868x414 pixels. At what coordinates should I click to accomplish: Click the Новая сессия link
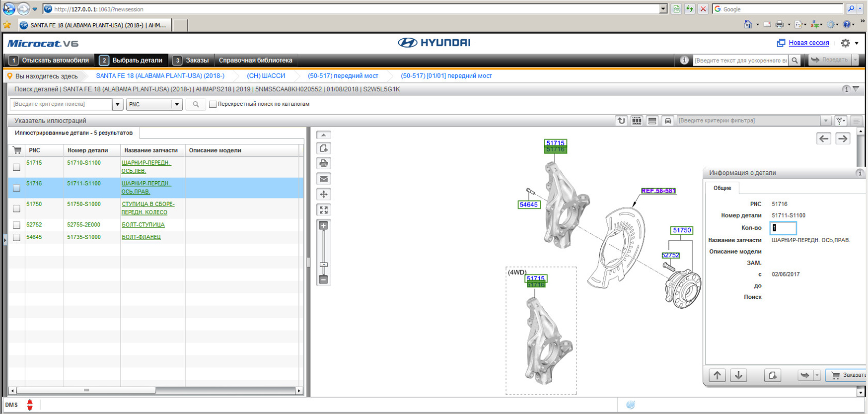point(808,43)
